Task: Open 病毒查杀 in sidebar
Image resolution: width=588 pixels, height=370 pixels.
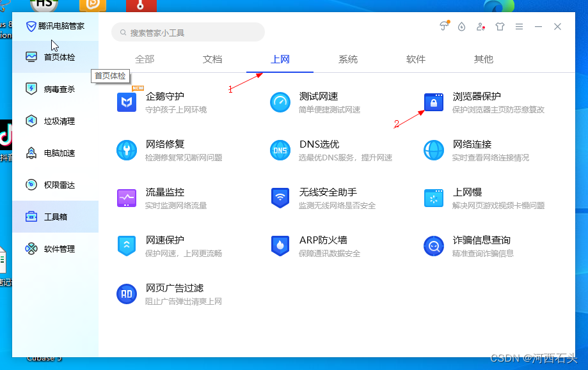Action: click(x=56, y=89)
